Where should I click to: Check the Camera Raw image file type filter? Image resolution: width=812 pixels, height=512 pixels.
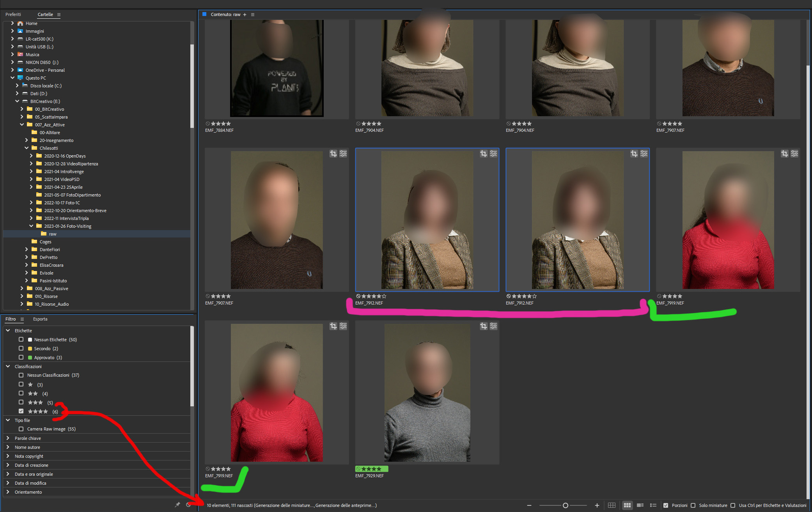(21, 429)
